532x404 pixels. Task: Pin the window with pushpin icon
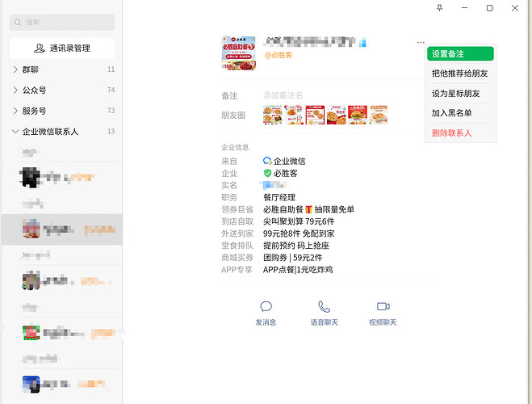click(440, 8)
